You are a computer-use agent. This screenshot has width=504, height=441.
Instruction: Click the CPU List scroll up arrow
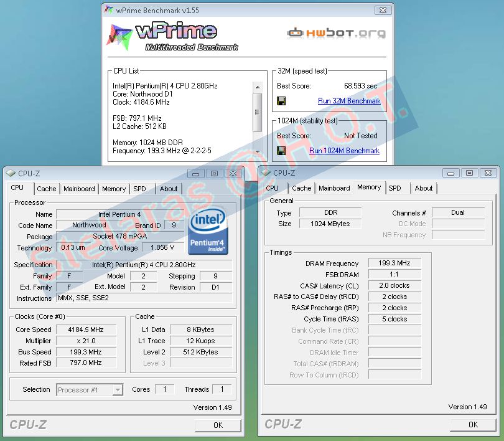(257, 87)
